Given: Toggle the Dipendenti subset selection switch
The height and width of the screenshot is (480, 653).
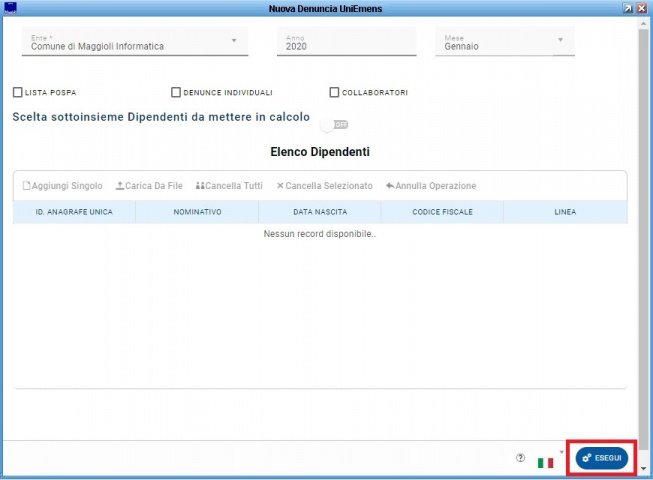Looking at the screenshot, I should 334,124.
